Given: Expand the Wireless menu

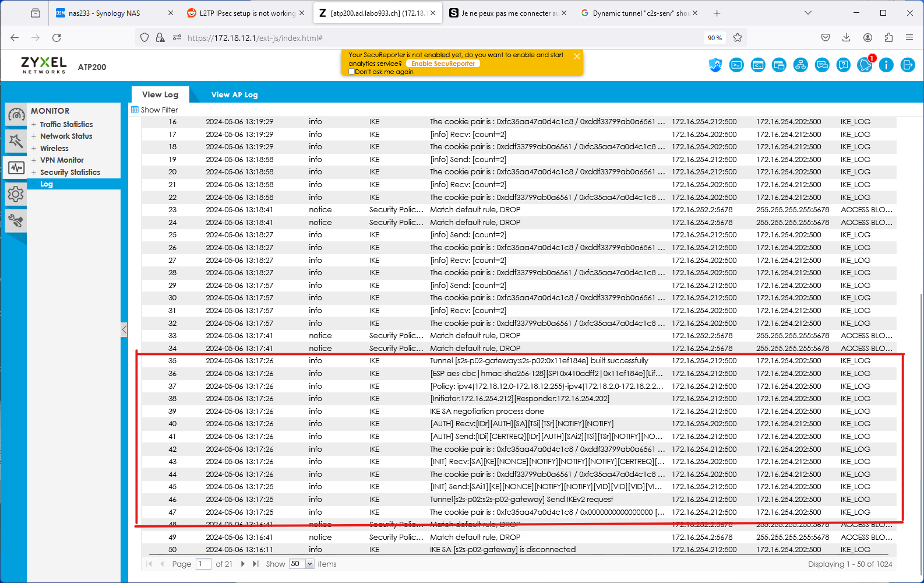Looking at the screenshot, I should tap(34, 148).
